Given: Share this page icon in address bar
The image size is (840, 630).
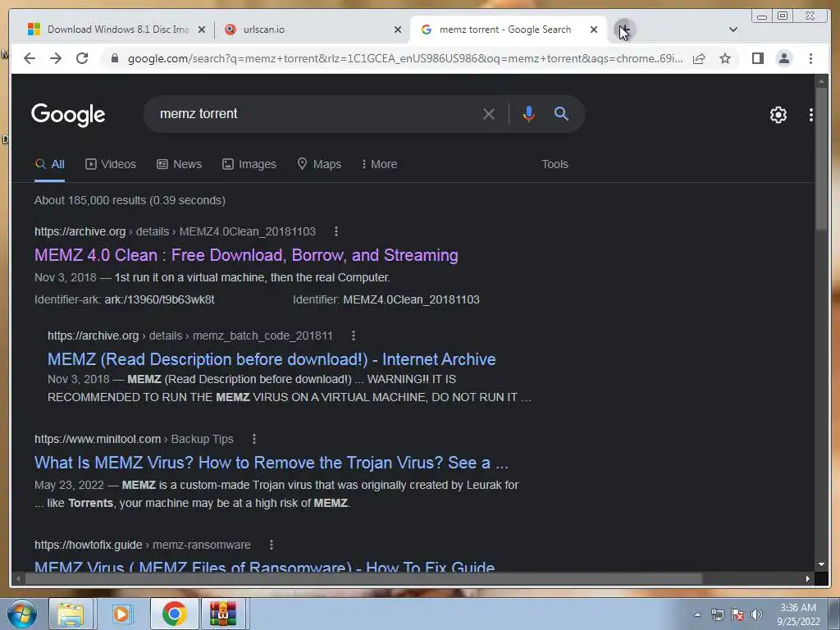Looking at the screenshot, I should (x=699, y=58).
